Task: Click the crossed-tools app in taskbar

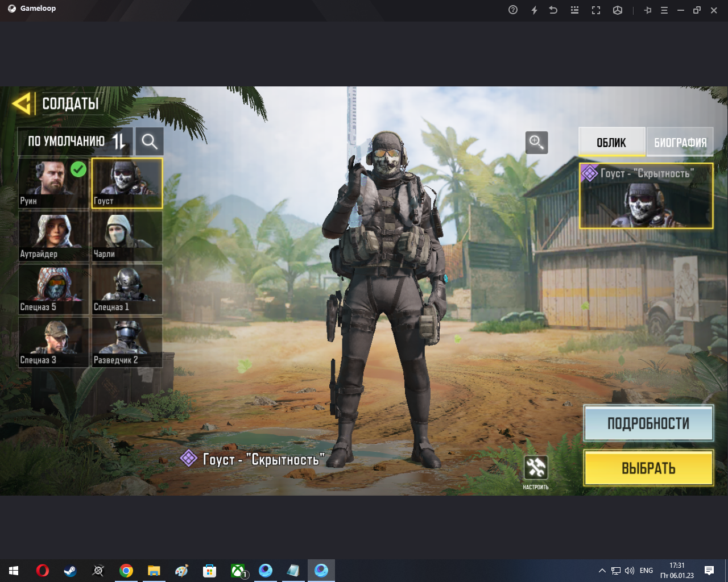Action: [x=98, y=571]
